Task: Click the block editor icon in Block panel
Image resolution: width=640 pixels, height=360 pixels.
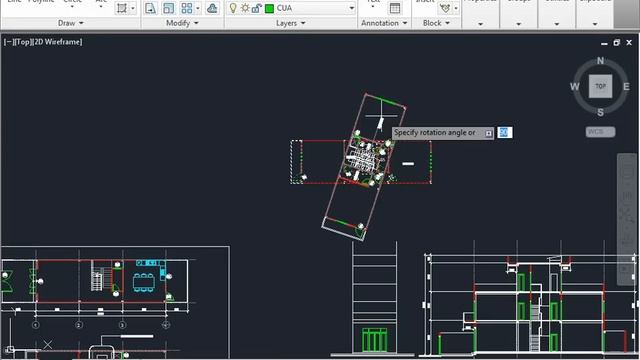Action: click(445, 8)
